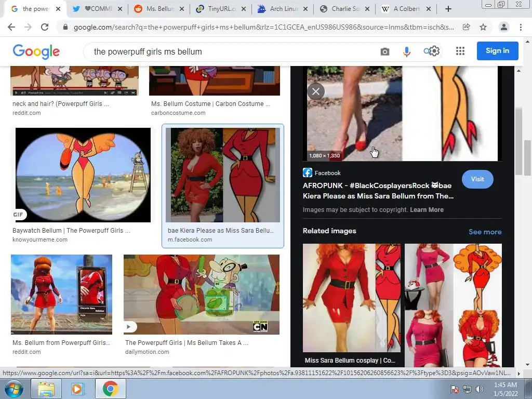Viewport: 532px width, 399px height.
Task: Launch Windows Media Player from taskbar
Action: click(x=77, y=389)
